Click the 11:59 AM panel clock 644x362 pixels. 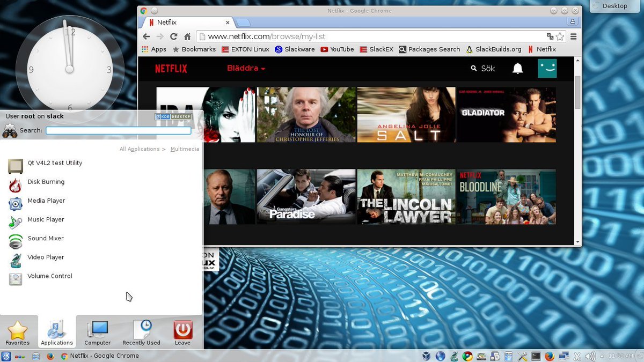coord(621,356)
